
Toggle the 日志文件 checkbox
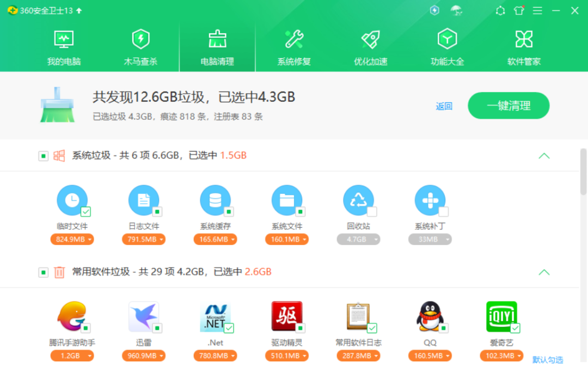point(157,211)
